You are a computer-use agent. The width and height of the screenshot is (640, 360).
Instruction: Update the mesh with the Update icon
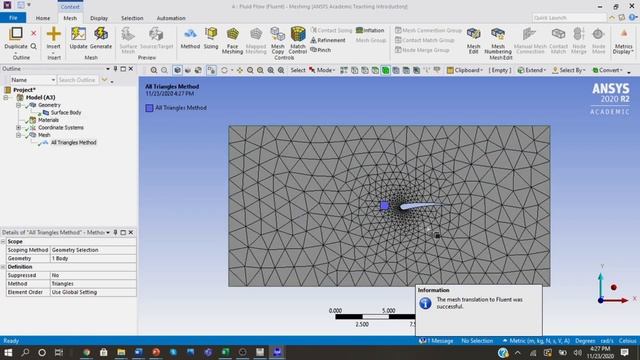click(78, 33)
